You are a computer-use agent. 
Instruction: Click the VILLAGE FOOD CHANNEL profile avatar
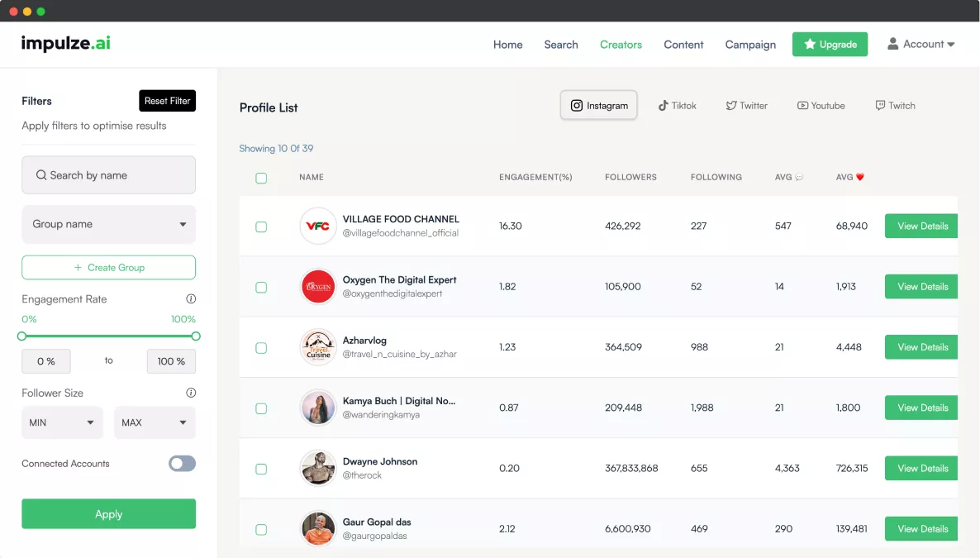[x=318, y=226]
